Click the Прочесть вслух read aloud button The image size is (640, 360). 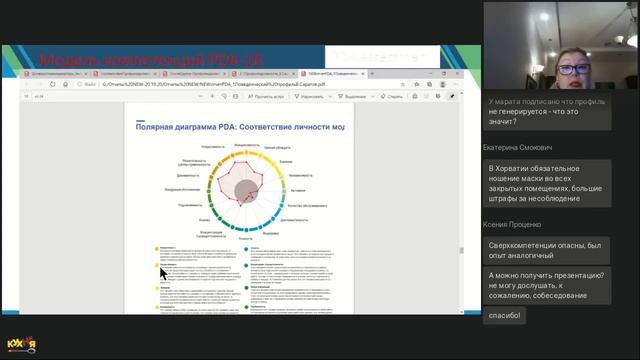point(266,96)
